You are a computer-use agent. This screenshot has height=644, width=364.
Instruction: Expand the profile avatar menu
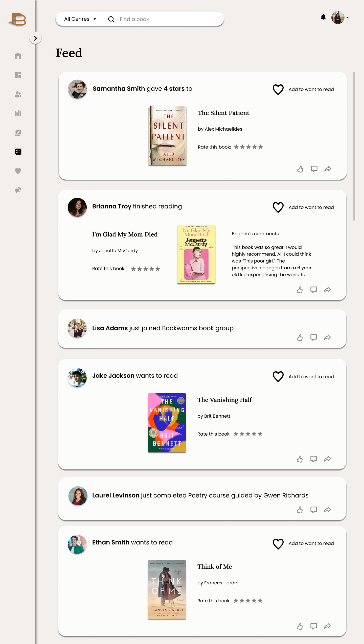[x=340, y=17]
